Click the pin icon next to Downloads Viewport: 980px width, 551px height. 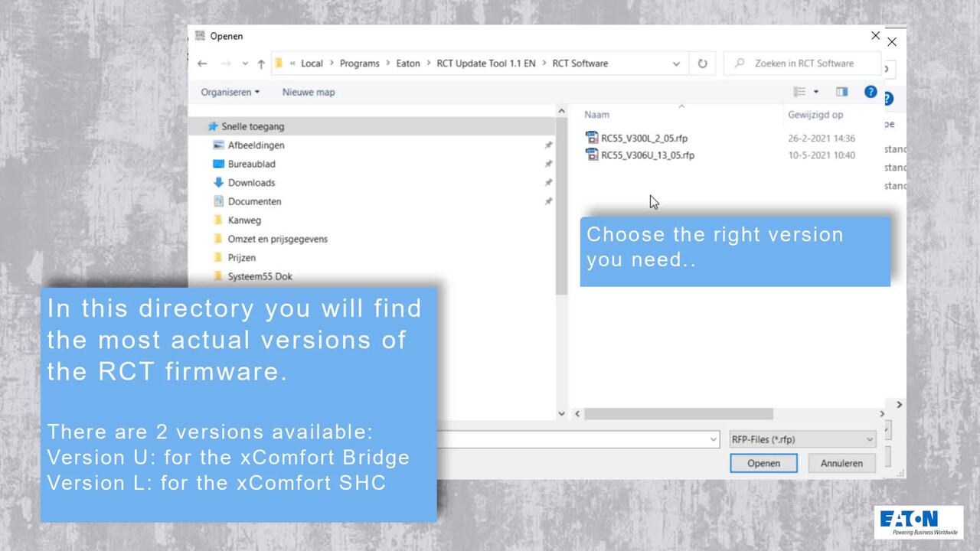coord(548,183)
